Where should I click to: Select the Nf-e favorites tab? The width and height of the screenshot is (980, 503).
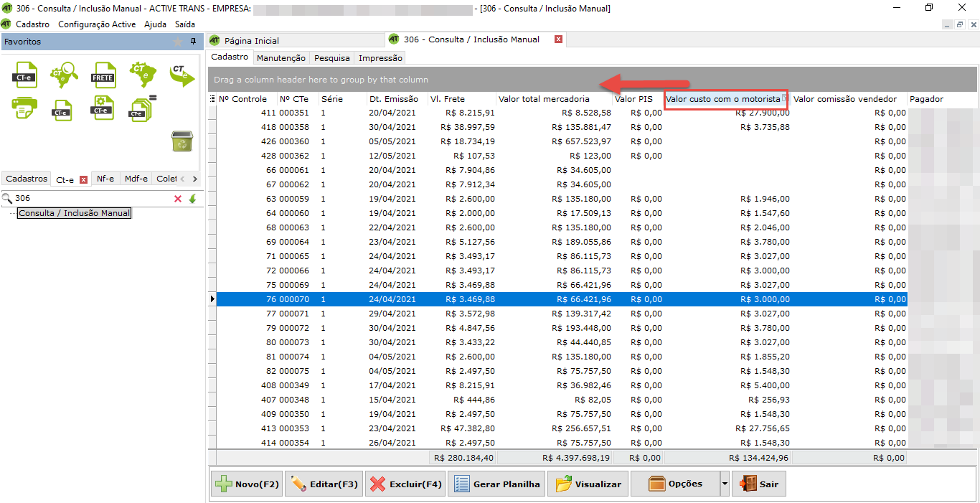click(105, 179)
